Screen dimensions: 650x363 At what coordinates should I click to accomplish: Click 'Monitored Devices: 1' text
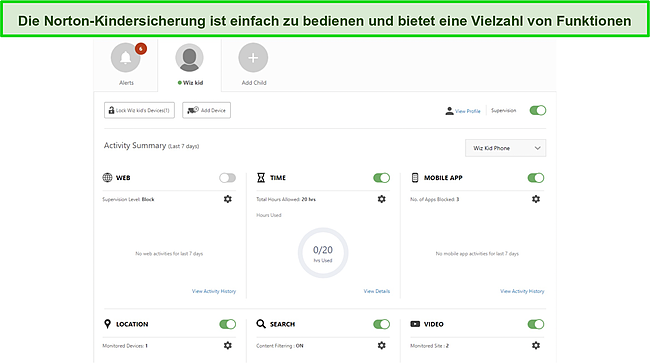pyautogui.click(x=125, y=346)
